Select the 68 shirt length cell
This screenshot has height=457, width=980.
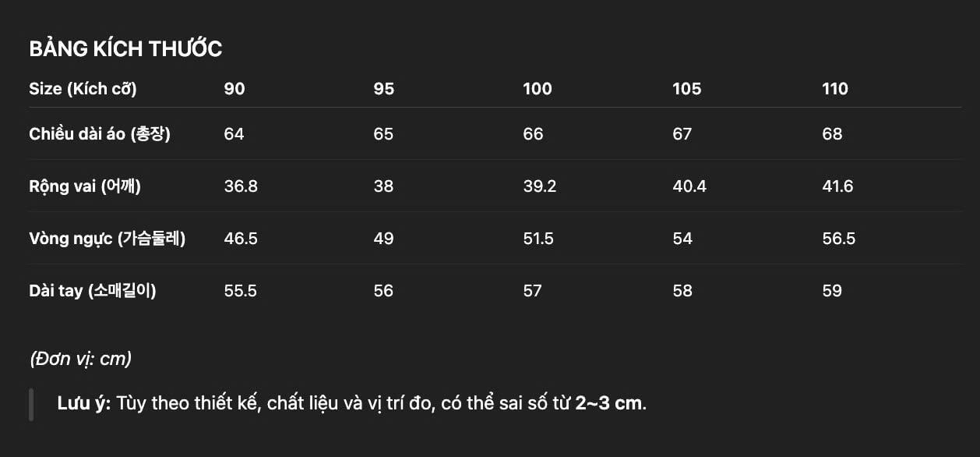pos(832,134)
